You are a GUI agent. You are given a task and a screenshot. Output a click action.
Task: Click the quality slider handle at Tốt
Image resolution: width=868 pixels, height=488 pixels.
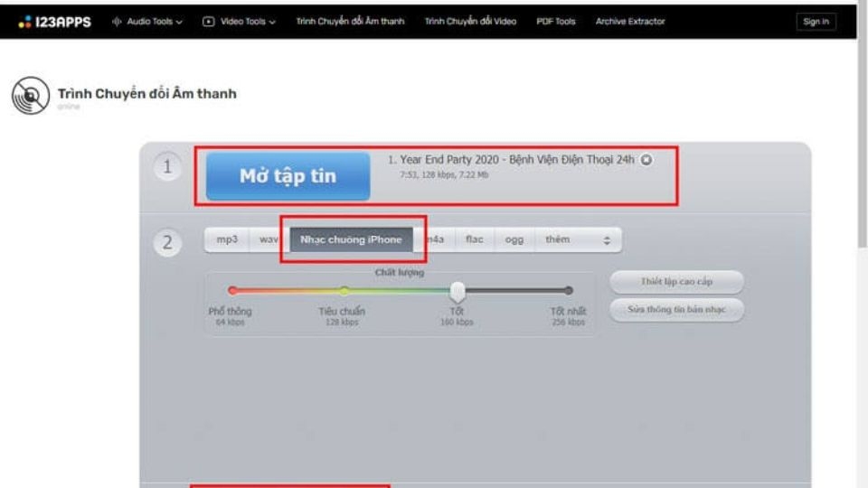tap(458, 291)
